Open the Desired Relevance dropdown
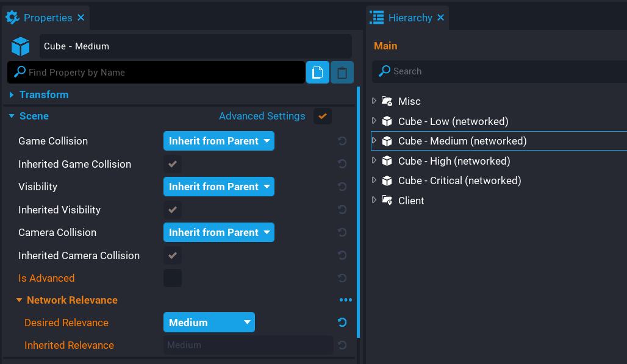627x364 pixels. 209,322
